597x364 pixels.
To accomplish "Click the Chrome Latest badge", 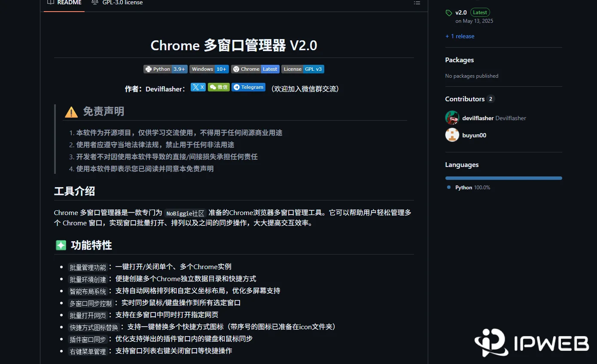I will click(x=255, y=69).
